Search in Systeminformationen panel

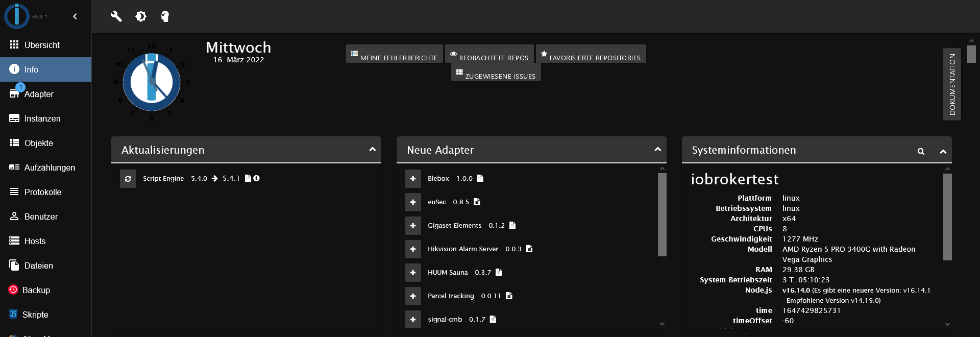pos(921,151)
